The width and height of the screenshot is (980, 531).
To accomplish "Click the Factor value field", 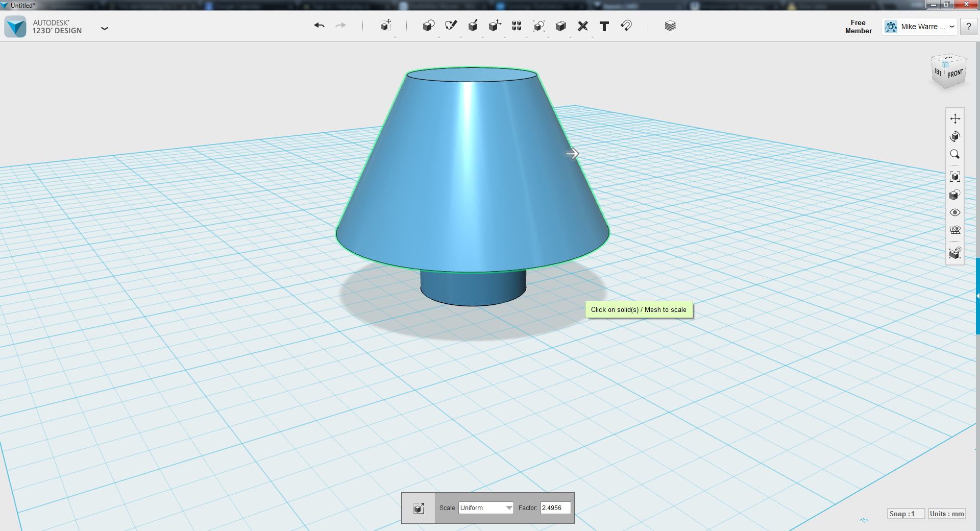I will pyautogui.click(x=555, y=508).
